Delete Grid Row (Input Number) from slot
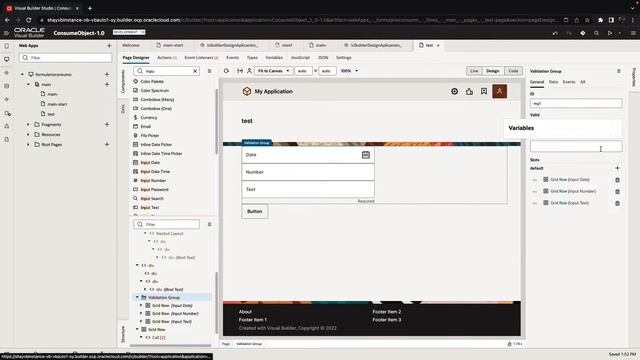 pyautogui.click(x=617, y=191)
